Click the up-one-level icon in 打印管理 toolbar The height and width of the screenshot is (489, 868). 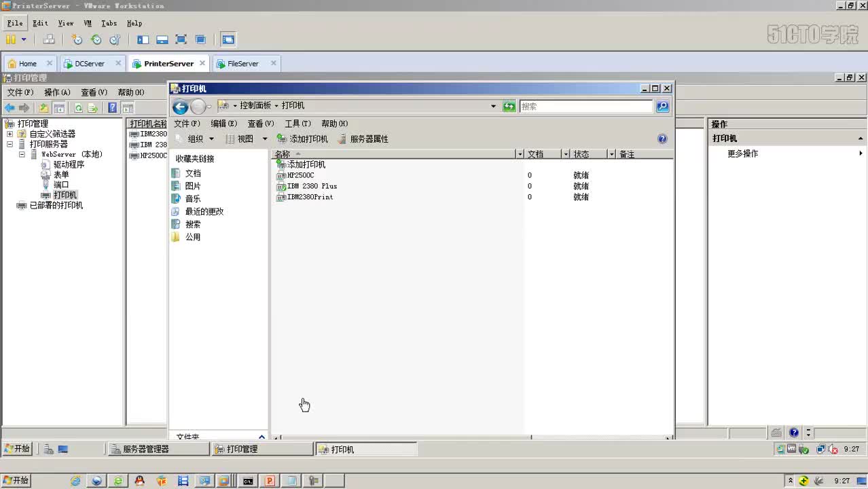click(x=43, y=108)
